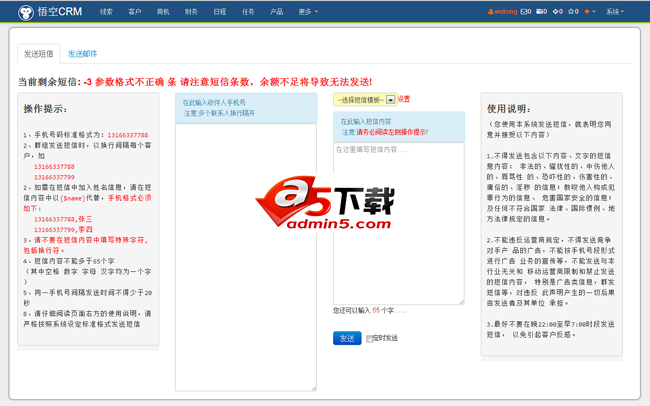Click into the SMS content textarea

coord(399,224)
